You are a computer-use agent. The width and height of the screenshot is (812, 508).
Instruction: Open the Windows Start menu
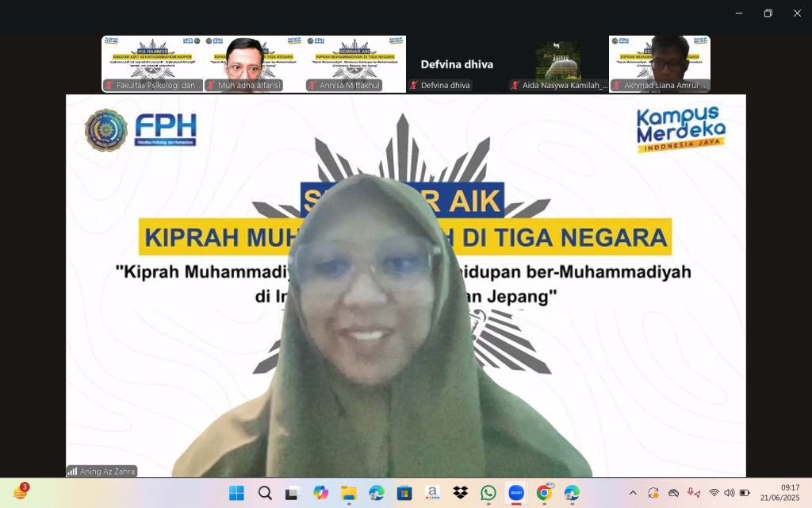(x=236, y=493)
